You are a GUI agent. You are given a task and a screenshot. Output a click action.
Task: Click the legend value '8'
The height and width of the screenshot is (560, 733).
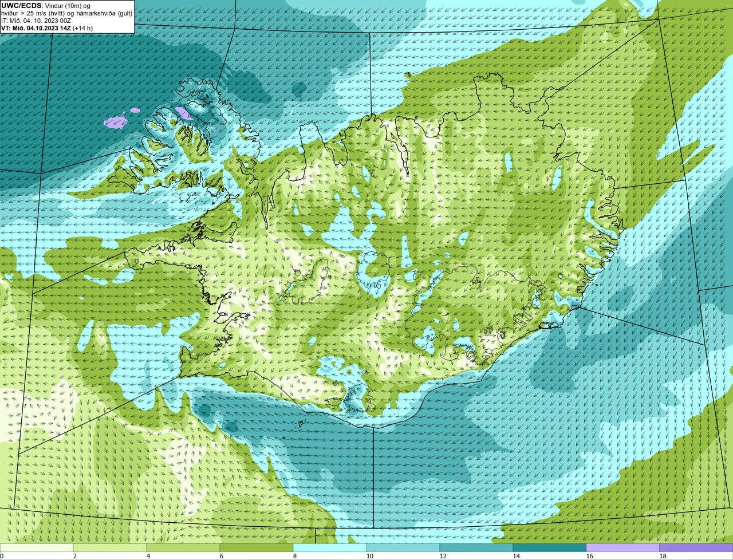(x=295, y=556)
